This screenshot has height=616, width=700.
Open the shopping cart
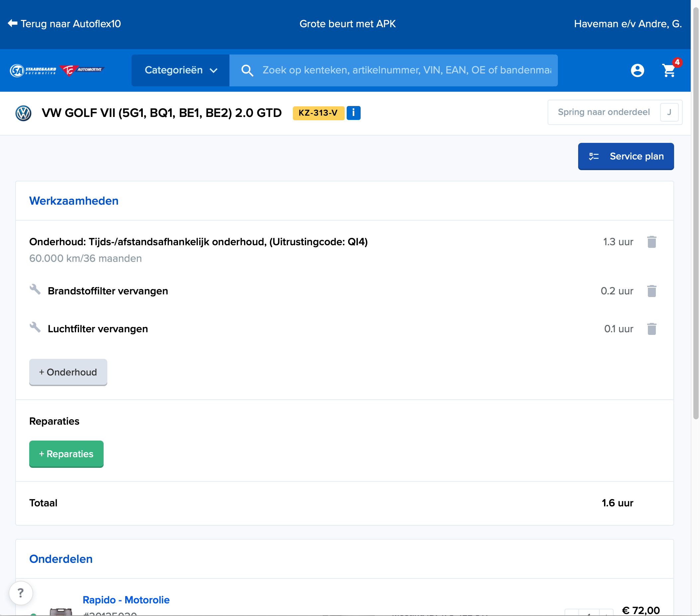pyautogui.click(x=668, y=70)
